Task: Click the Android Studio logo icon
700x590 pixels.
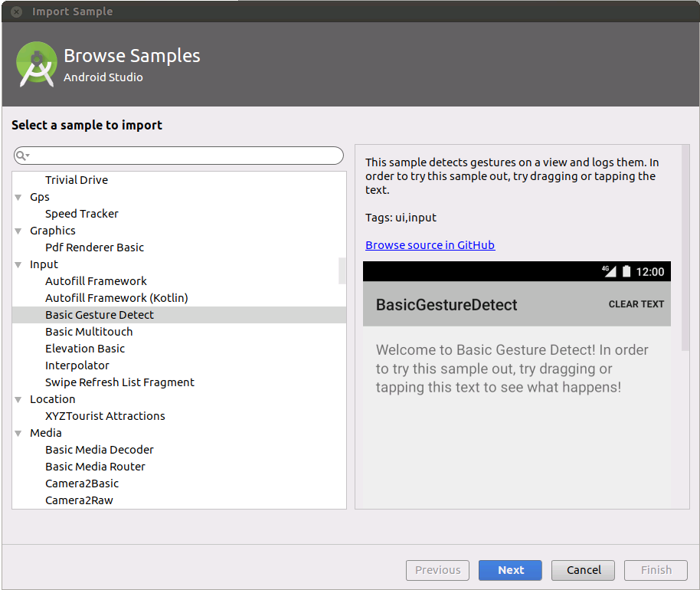Action: (37, 64)
